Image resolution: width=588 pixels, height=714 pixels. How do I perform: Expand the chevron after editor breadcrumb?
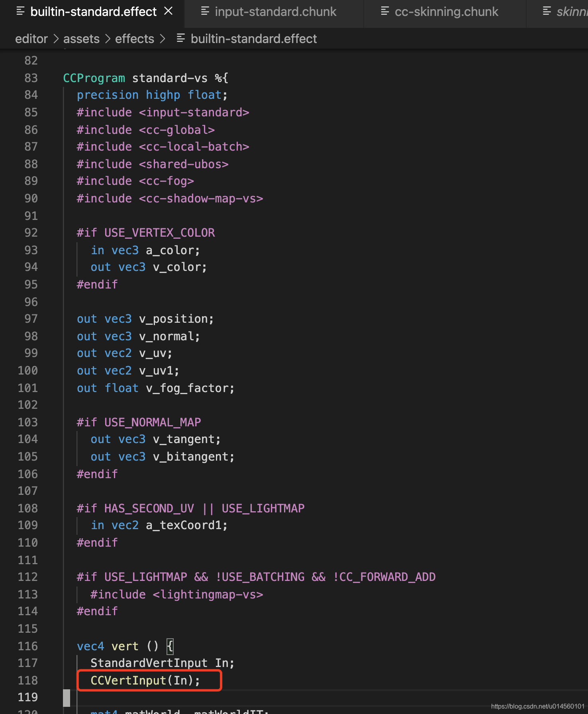click(x=56, y=39)
